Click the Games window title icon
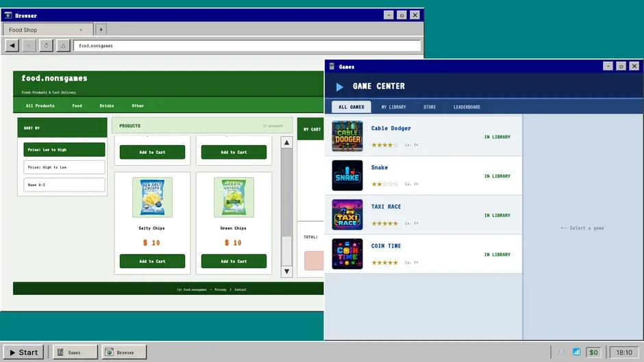Viewport: 644px width, 362px height. pos(332,66)
